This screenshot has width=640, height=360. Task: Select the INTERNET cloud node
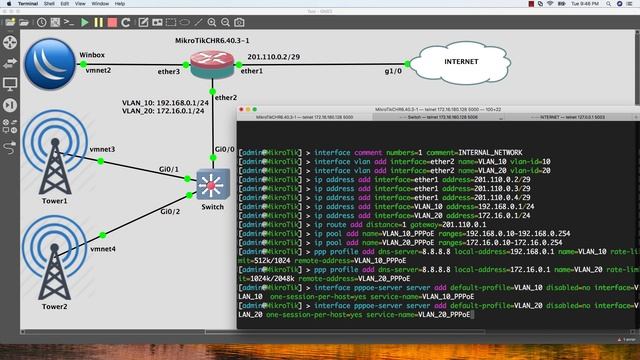[x=460, y=62]
